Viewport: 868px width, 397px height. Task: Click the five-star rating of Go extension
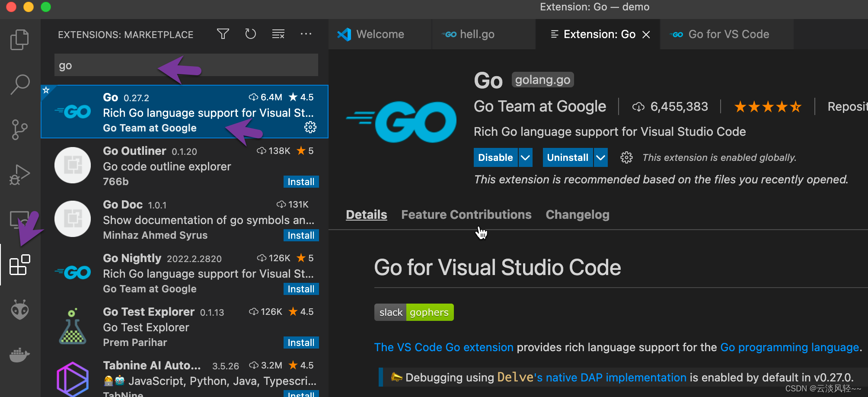point(768,106)
